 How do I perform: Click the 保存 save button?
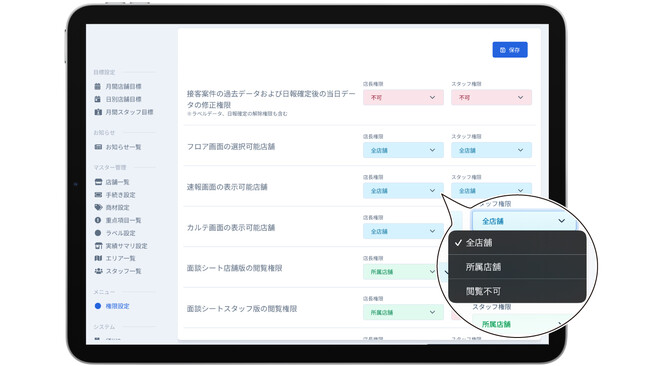pos(510,50)
